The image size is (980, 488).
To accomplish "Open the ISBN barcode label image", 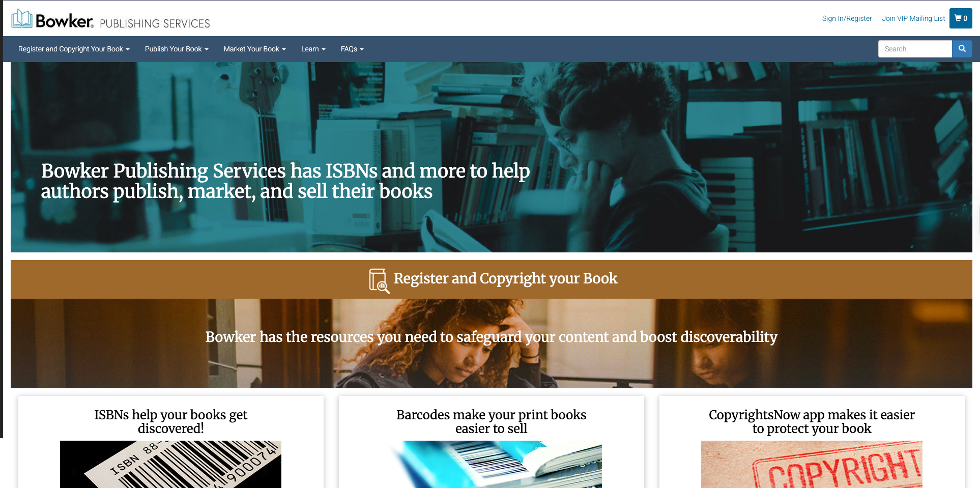I will pyautogui.click(x=170, y=464).
